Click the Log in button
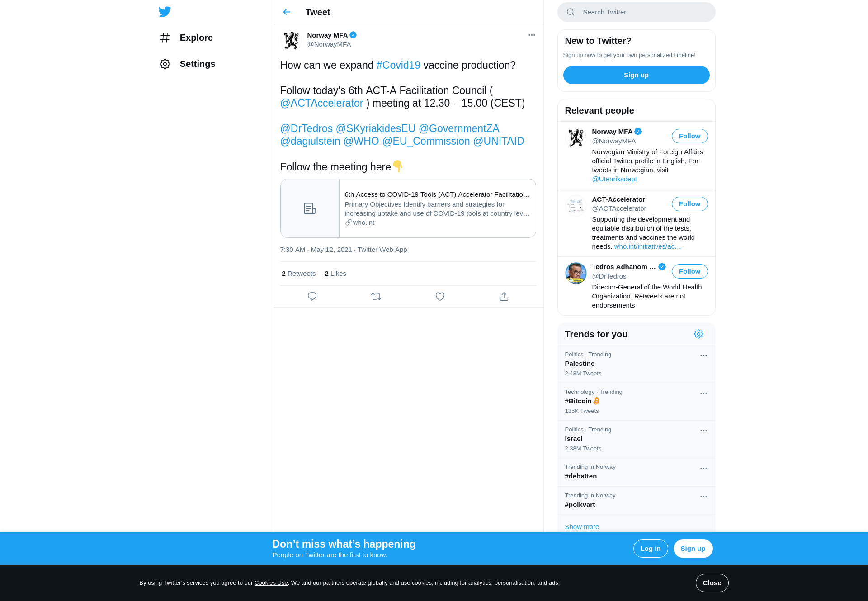Image resolution: width=868 pixels, height=601 pixels. [650, 549]
